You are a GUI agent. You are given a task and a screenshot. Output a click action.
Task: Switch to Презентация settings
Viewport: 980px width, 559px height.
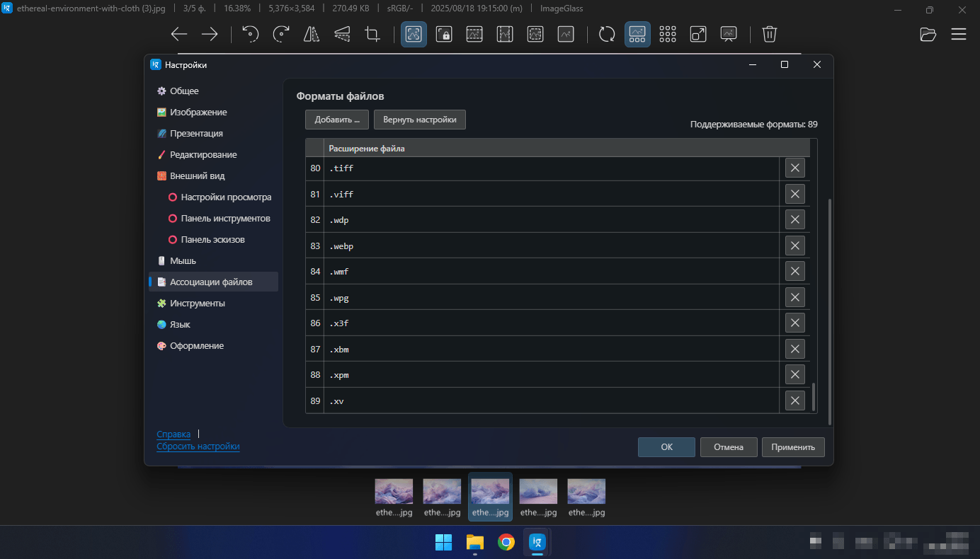point(213,134)
